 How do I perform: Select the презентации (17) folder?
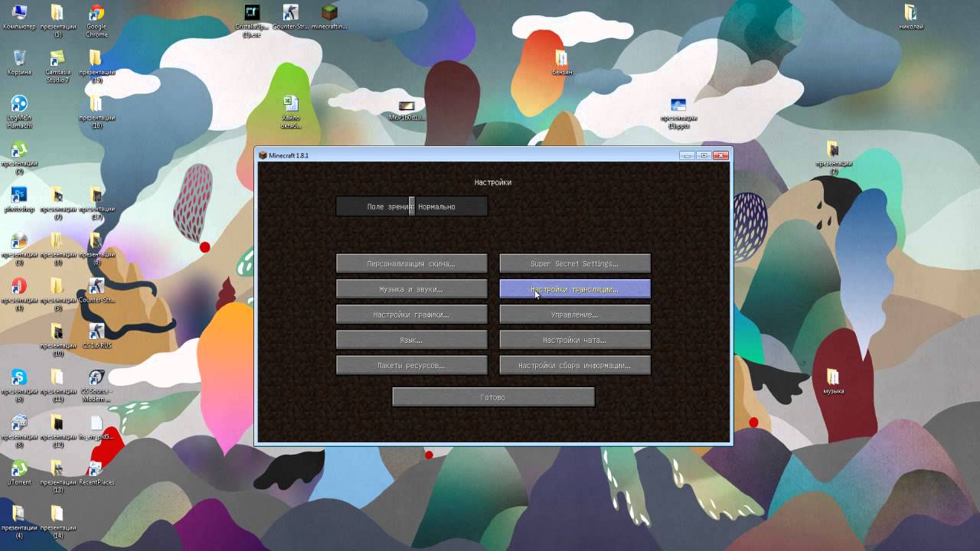[x=96, y=203]
